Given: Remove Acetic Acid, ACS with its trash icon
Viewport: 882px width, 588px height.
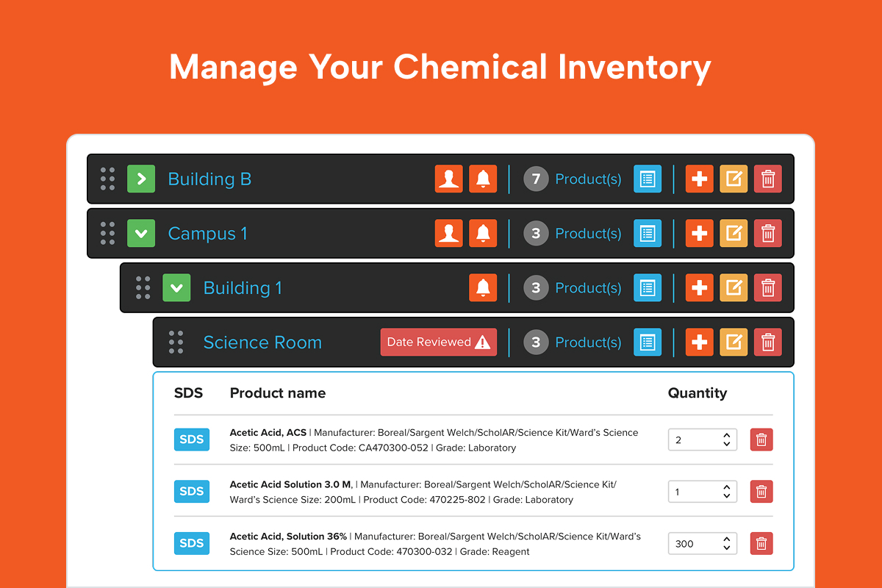Looking at the screenshot, I should click(761, 440).
